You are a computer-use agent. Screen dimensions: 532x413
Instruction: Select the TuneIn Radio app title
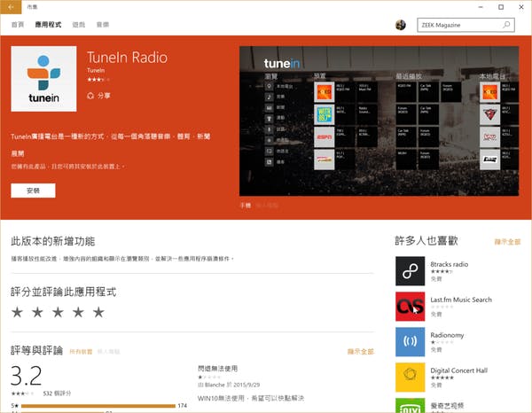(127, 58)
